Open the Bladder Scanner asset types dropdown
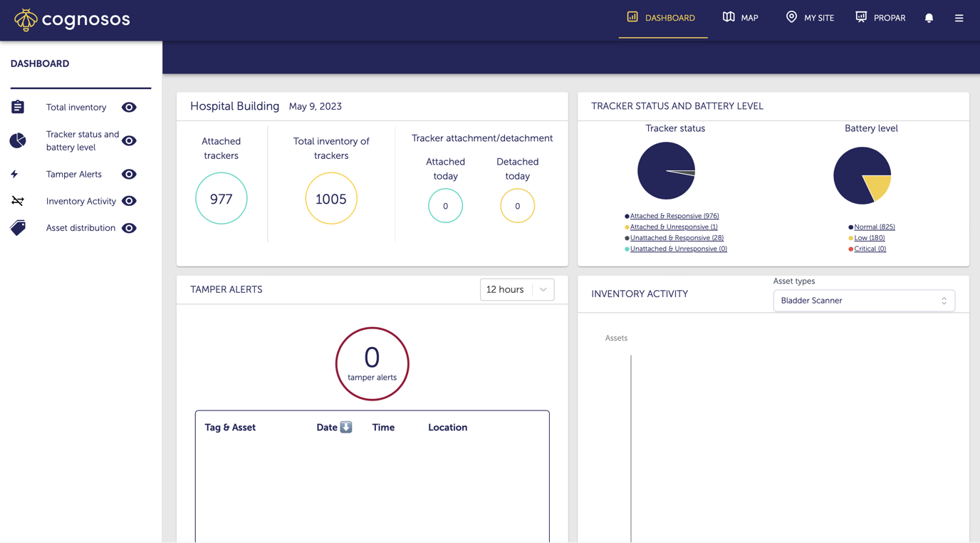The width and height of the screenshot is (980, 543). click(864, 300)
